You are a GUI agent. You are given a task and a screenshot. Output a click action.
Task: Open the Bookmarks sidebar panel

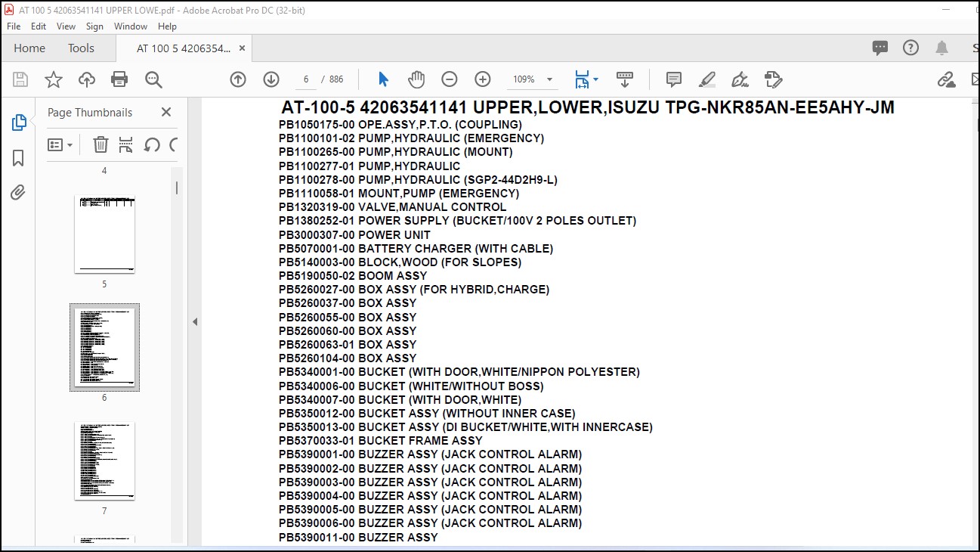pos(19,157)
